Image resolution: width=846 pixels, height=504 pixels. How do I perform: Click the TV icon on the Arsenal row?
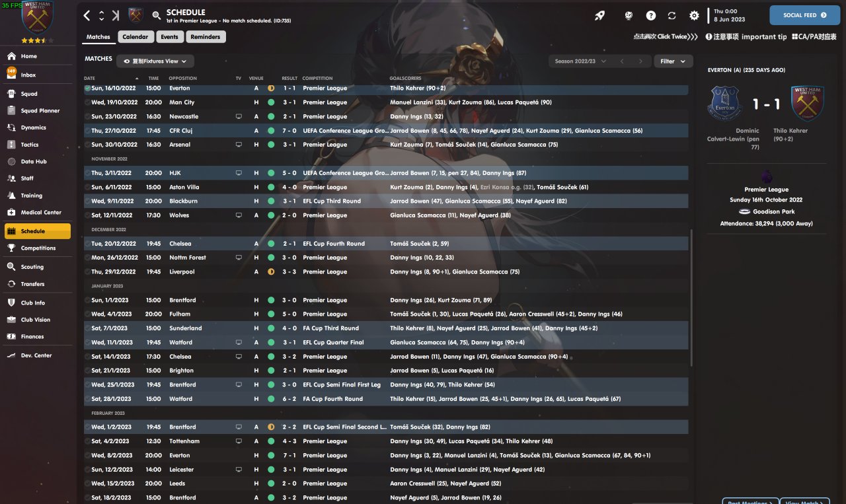(239, 145)
